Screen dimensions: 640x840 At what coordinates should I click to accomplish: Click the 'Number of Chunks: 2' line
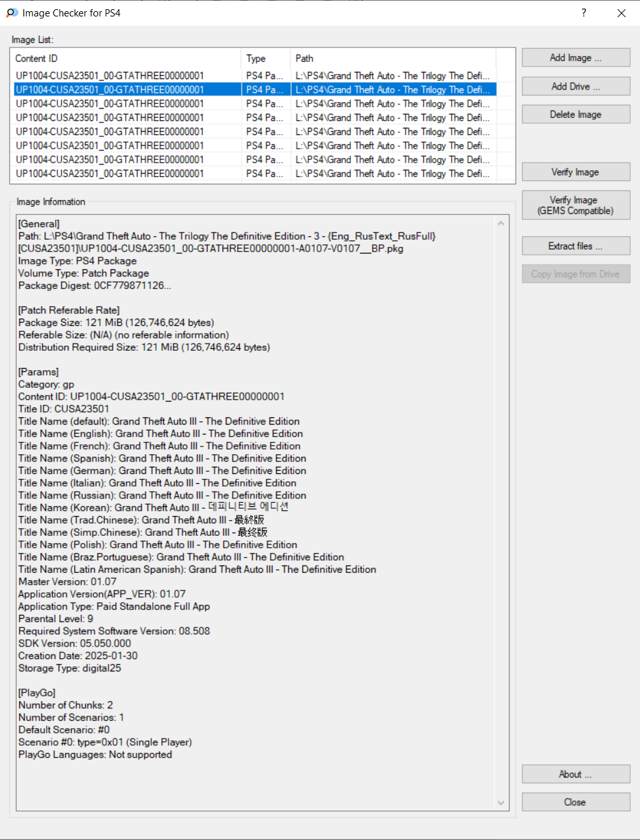tap(66, 705)
